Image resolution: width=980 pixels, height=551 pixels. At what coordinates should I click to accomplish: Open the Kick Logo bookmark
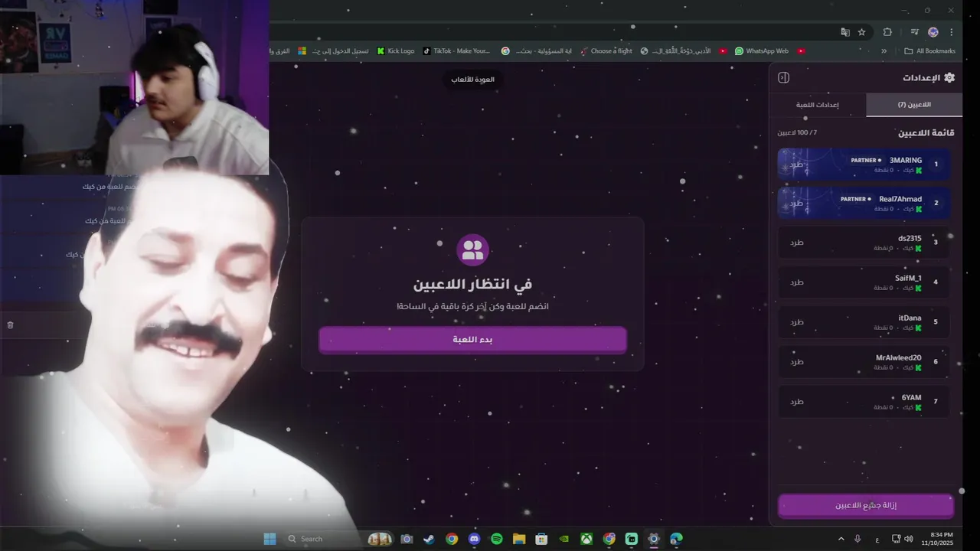[396, 51]
